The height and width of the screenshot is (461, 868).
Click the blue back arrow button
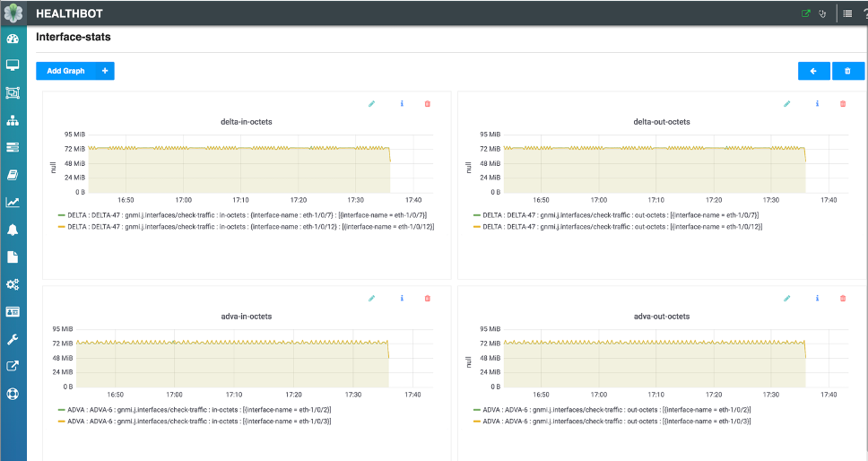tap(813, 71)
